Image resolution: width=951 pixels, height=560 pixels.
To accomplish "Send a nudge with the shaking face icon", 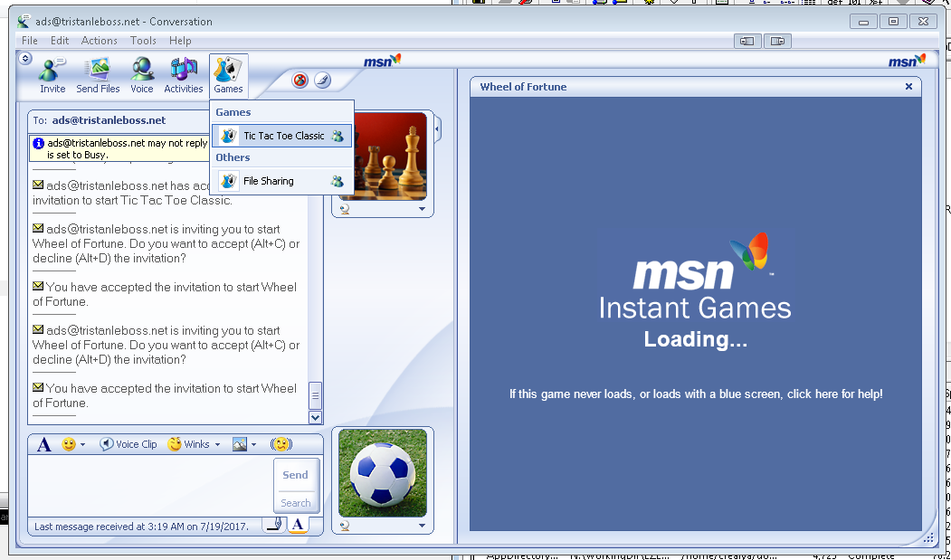I will click(281, 445).
